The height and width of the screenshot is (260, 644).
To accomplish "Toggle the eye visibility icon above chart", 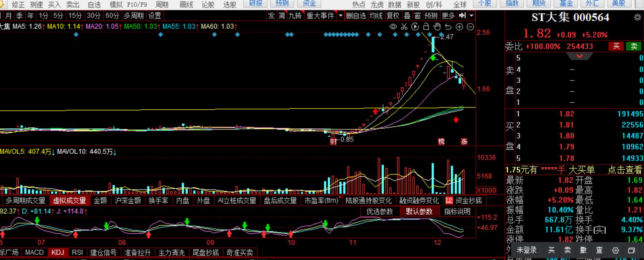I will (x=393, y=27).
